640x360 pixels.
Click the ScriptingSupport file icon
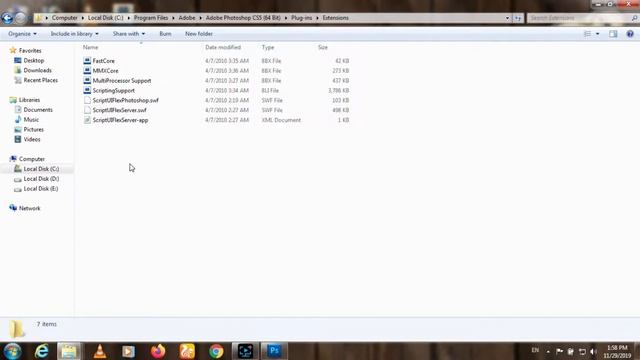[x=87, y=90]
